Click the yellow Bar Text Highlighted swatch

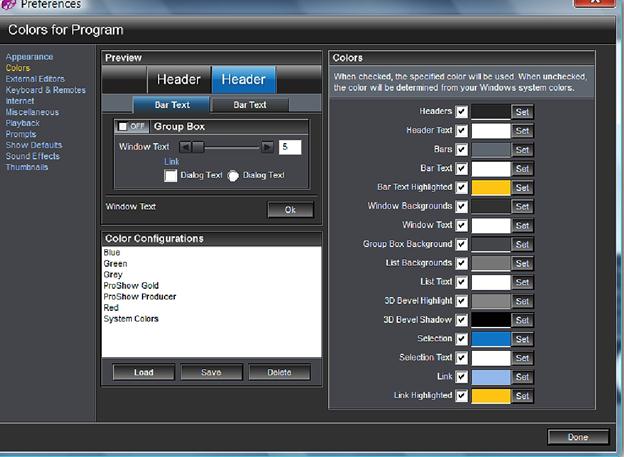[x=491, y=187]
